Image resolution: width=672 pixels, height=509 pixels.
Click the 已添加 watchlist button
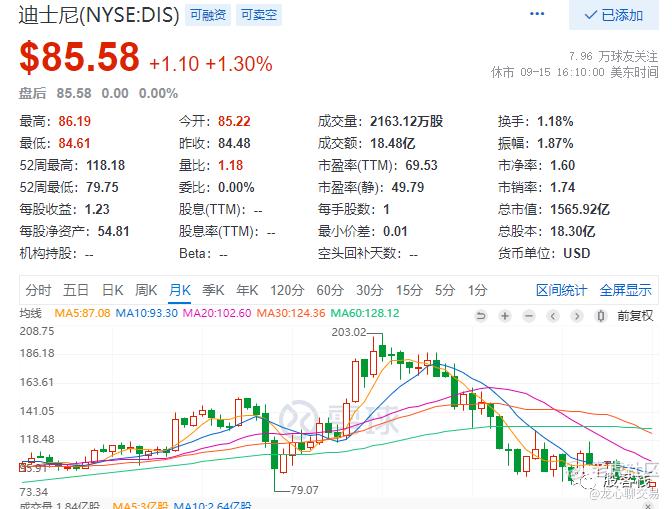[614, 15]
